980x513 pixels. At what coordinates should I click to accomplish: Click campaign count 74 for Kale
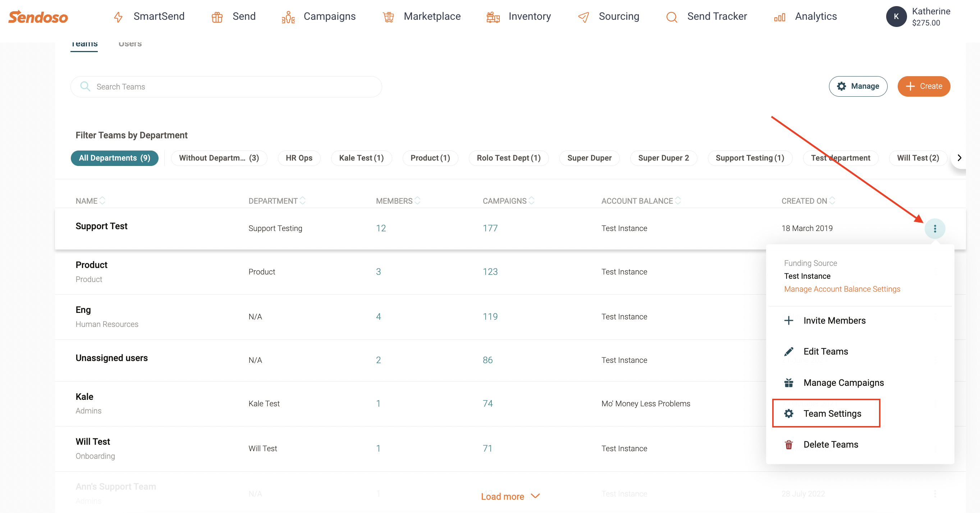[x=488, y=403]
